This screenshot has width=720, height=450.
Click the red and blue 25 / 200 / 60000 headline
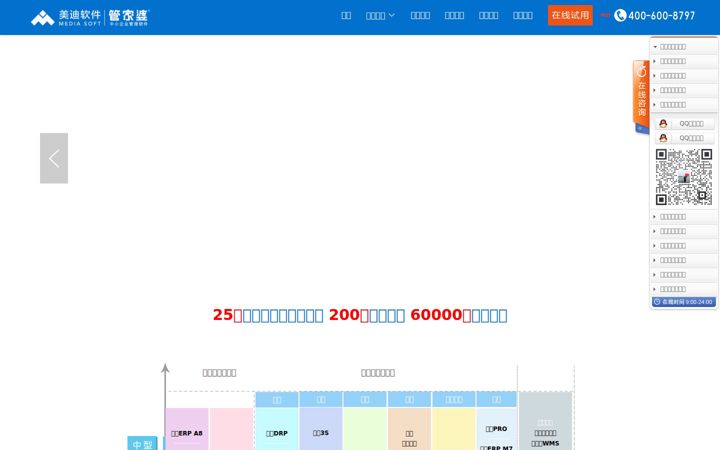pyautogui.click(x=360, y=315)
